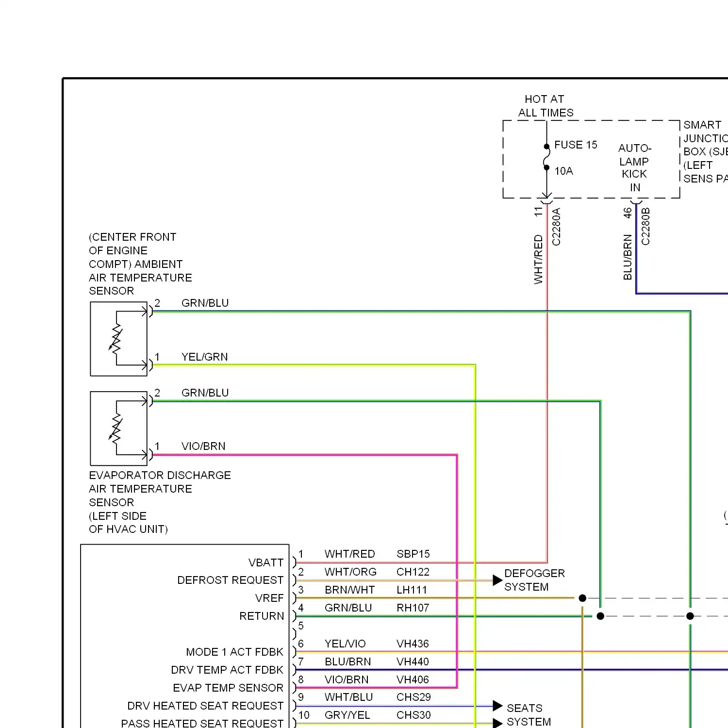Image resolution: width=728 pixels, height=728 pixels.
Task: Select circuit code 'CH122'
Action: tap(413, 572)
